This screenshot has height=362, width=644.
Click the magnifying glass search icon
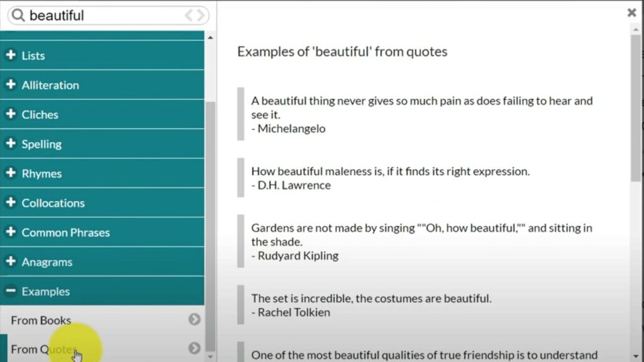(18, 15)
